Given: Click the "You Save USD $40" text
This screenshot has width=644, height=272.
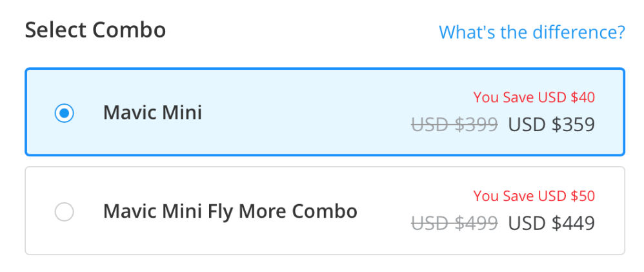Looking at the screenshot, I should [534, 98].
